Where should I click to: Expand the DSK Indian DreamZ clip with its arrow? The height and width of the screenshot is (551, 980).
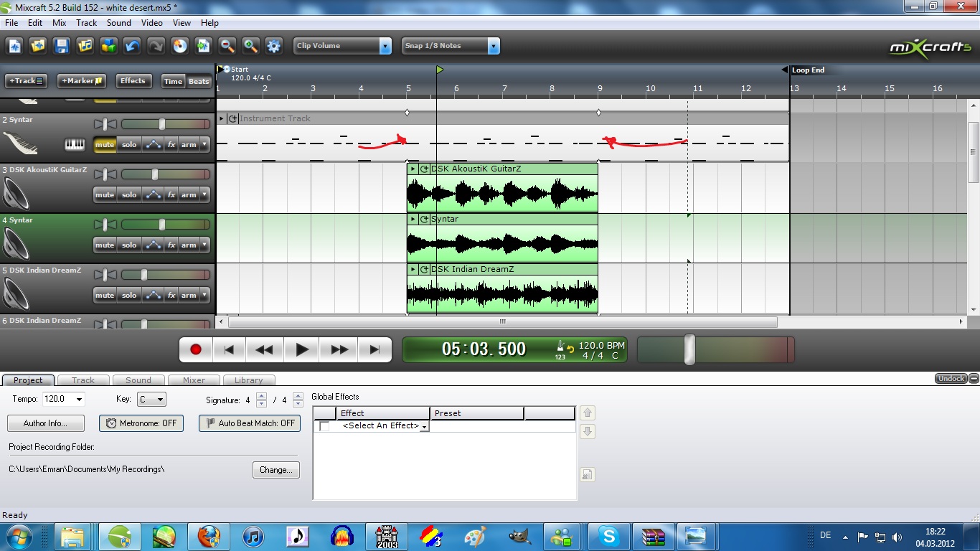click(413, 270)
